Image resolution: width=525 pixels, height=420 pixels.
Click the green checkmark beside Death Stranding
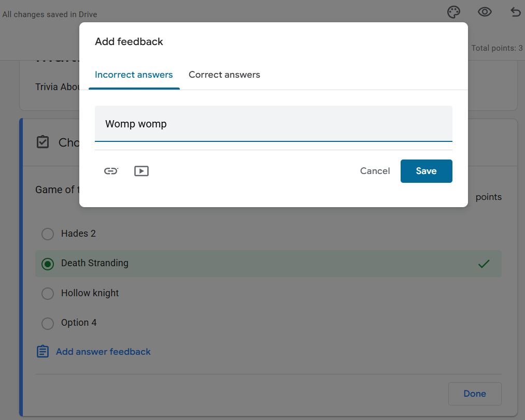pyautogui.click(x=484, y=264)
